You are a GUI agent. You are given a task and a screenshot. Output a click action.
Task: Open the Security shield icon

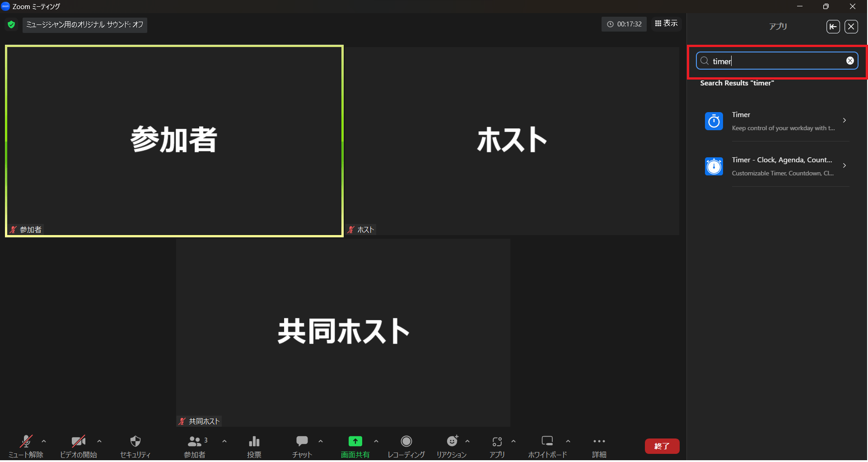click(x=135, y=442)
